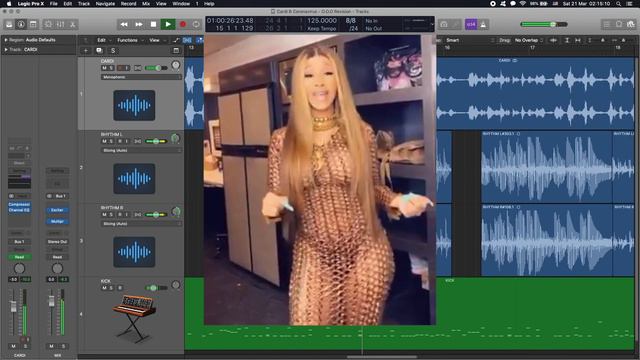
Task: Open the List Editors icon
Action: 607,24
